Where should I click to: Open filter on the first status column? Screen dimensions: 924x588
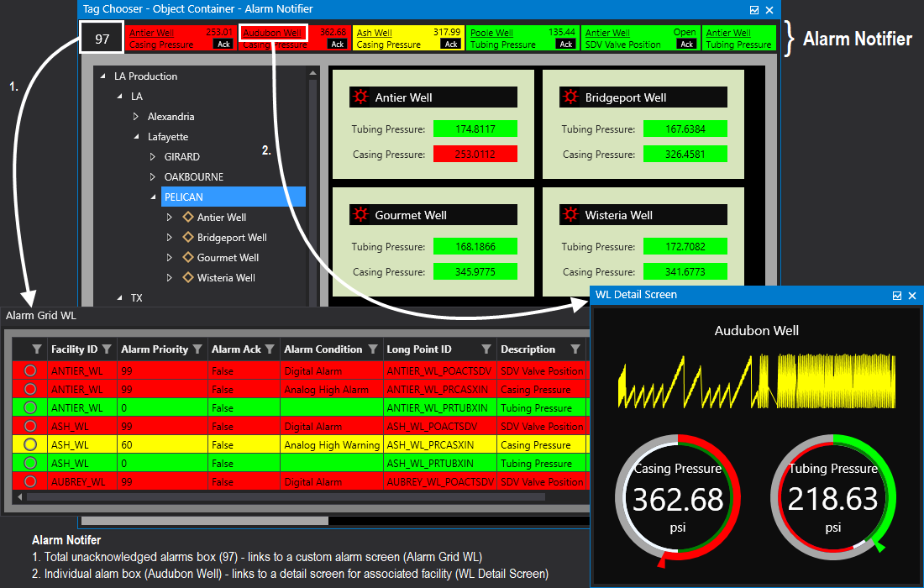36,349
